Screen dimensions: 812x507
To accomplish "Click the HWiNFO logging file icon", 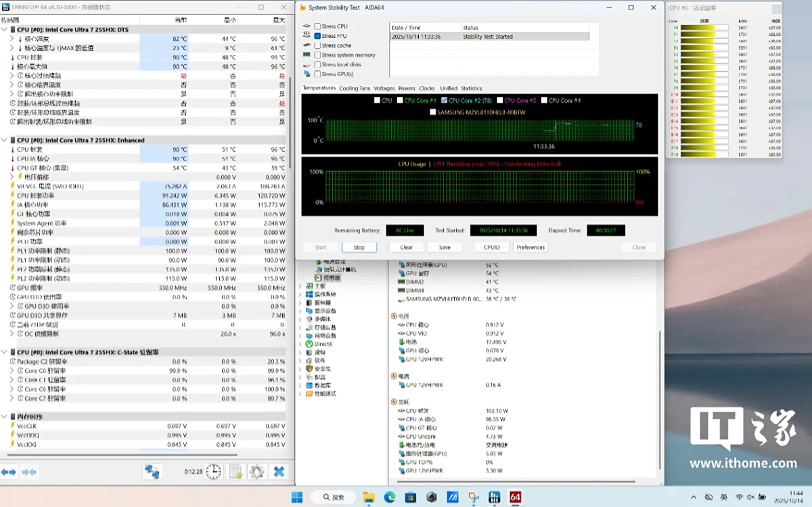I will click(236, 472).
